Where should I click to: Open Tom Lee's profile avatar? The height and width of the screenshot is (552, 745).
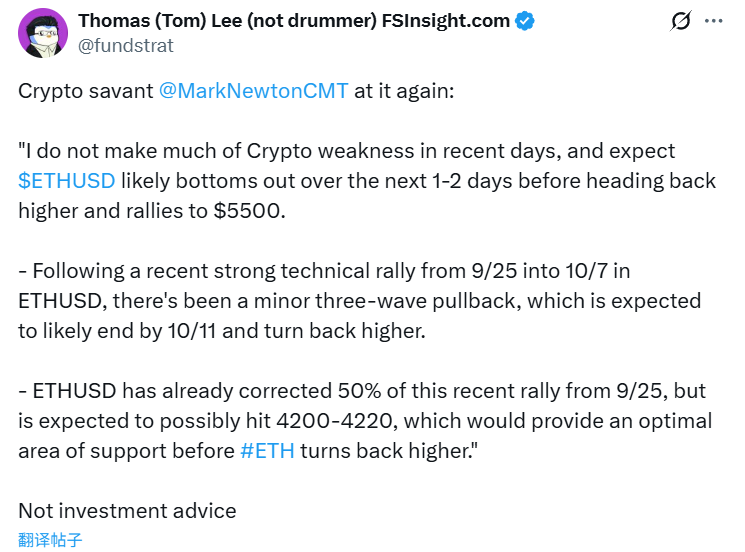click(x=41, y=33)
